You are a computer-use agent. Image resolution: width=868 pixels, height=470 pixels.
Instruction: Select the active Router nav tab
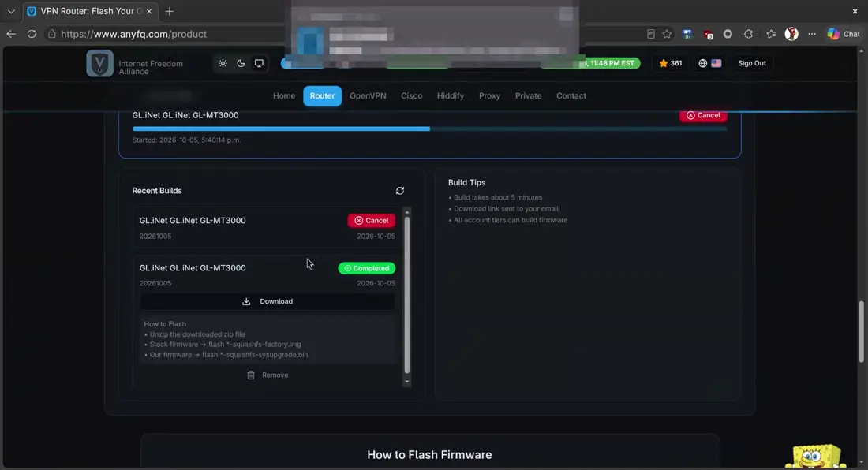pos(322,95)
